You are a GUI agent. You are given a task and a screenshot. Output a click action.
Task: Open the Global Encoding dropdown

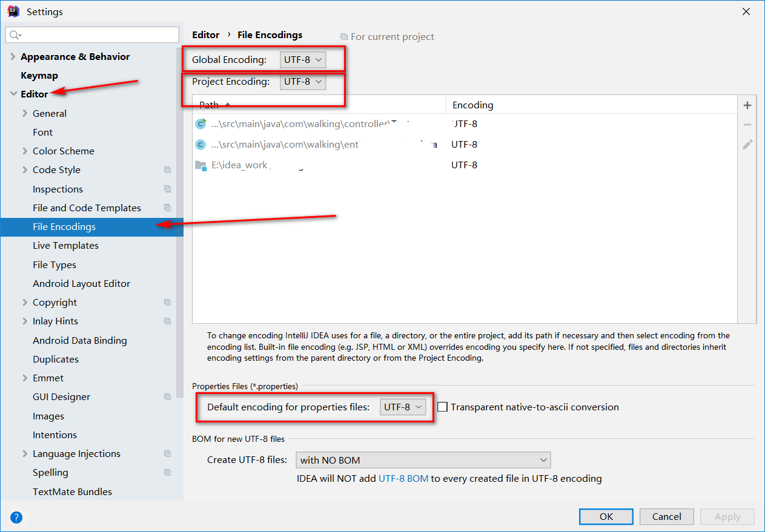[303, 59]
